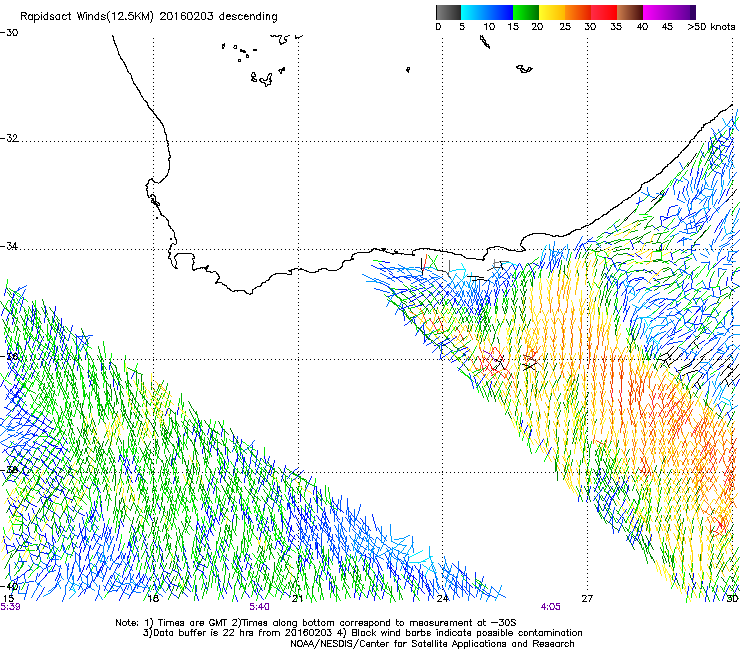Viewport: 740px width, 650px height.
Task: Click the magenta 40-45 knots color segment
Action: [656, 12]
